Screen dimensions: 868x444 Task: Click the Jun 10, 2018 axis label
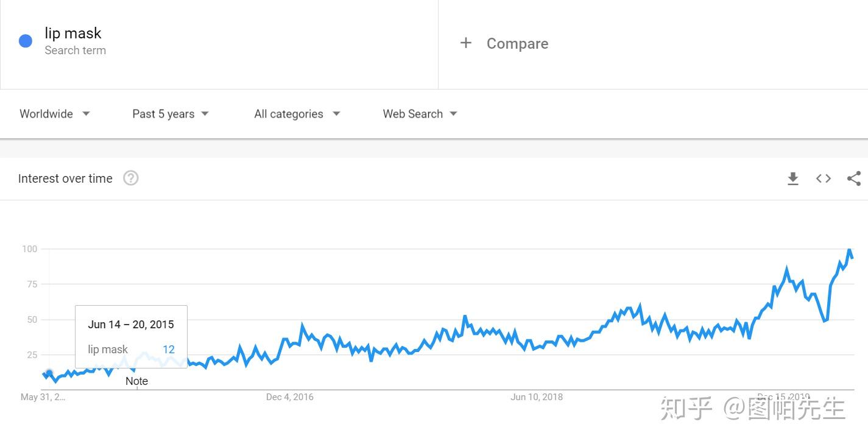pyautogui.click(x=537, y=397)
